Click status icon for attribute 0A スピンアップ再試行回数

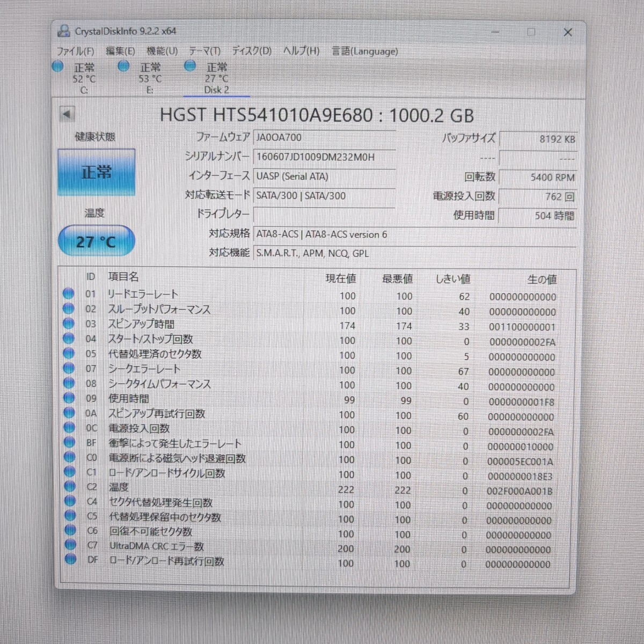coord(69,413)
